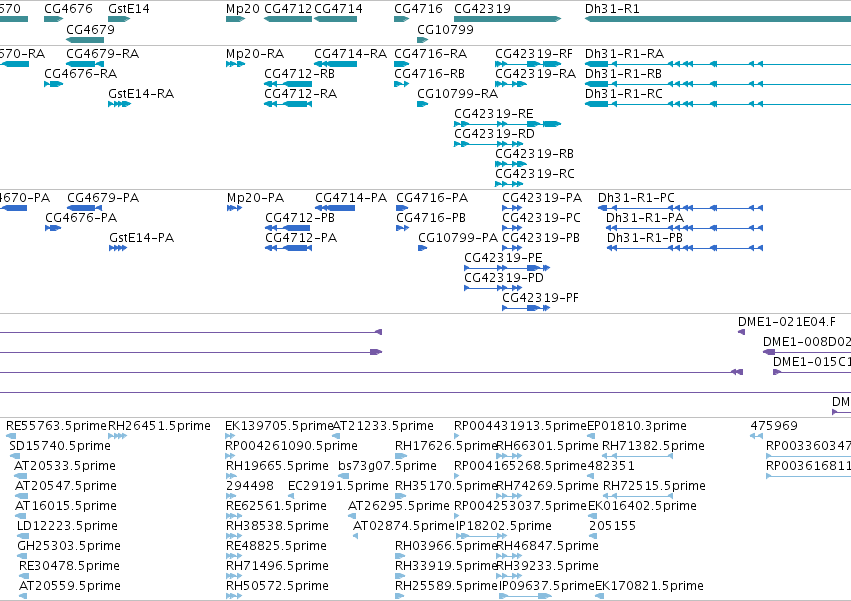851x601 pixels.
Task: Select transcript Dh31-R1-RC
Action: pyautogui.click(x=624, y=93)
